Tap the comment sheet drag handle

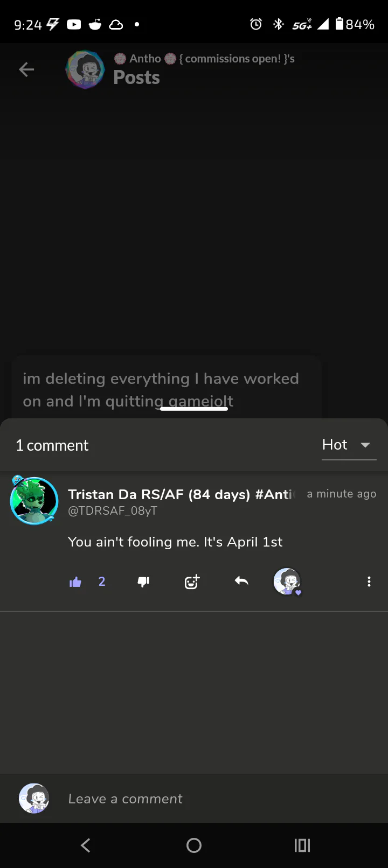194,409
